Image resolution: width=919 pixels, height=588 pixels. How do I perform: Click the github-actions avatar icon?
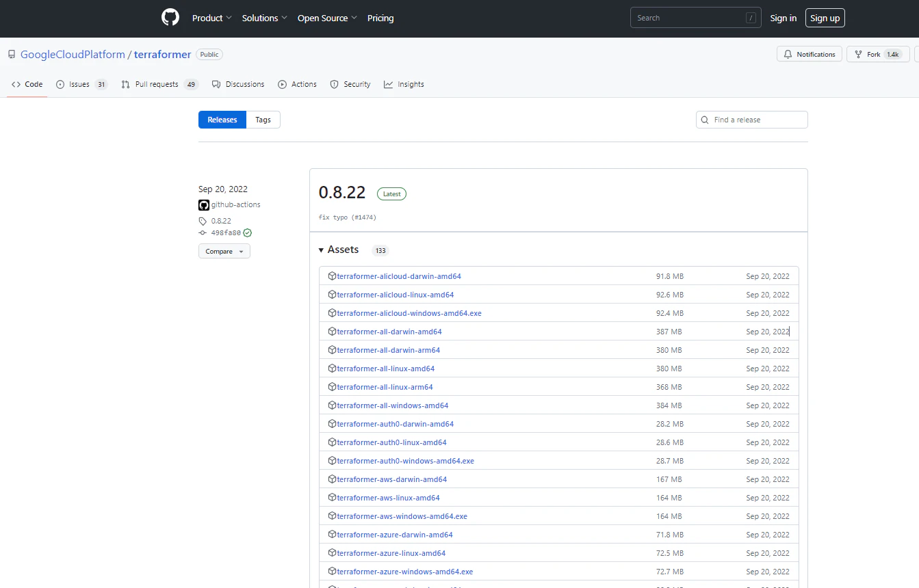pyautogui.click(x=204, y=205)
